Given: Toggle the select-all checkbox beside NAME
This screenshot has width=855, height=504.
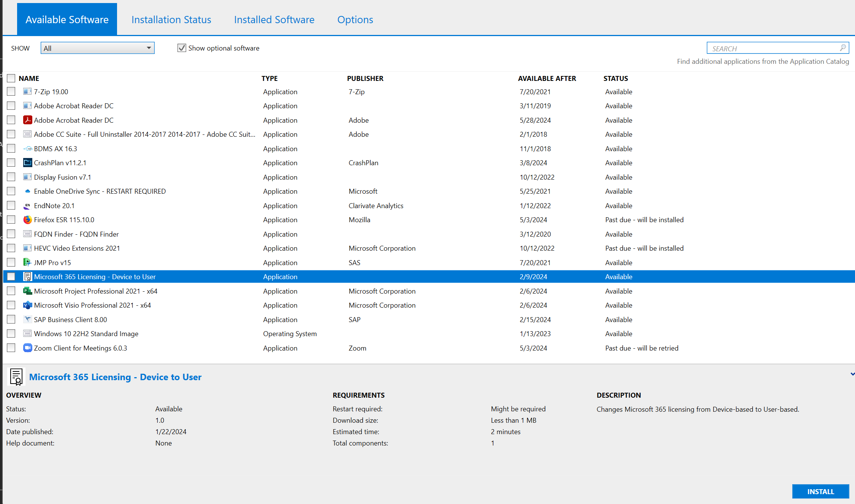Looking at the screenshot, I should 11,78.
